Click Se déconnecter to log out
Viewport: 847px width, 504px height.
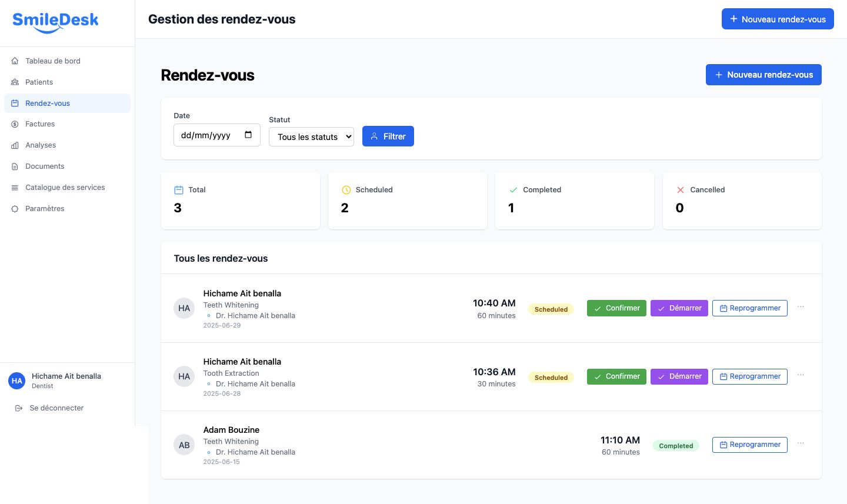point(56,408)
